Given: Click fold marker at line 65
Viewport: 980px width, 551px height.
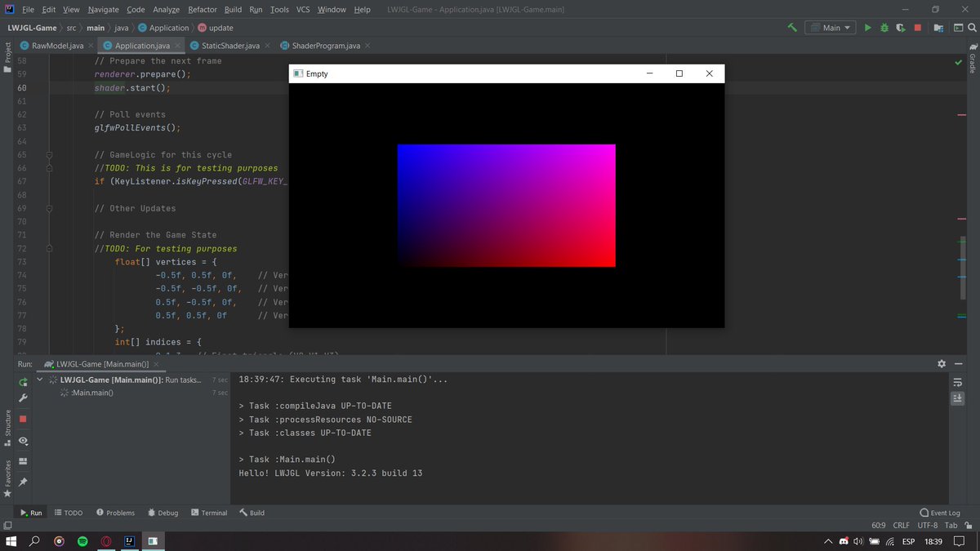Looking at the screenshot, I should [x=49, y=154].
